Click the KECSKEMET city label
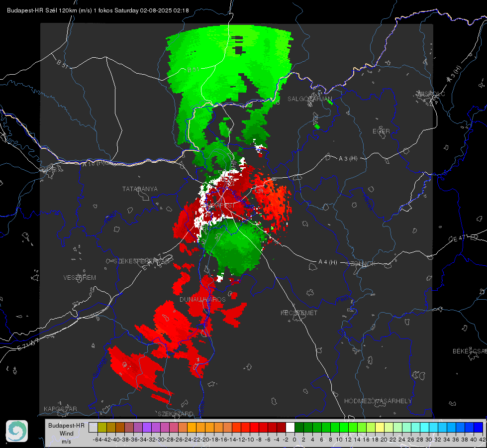Screen dimensions: 487x448 coord(299,313)
